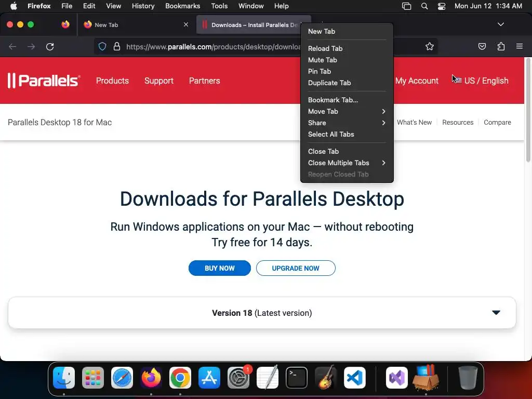Switch to the New Tab tab
The image size is (532, 399).
click(136, 25)
